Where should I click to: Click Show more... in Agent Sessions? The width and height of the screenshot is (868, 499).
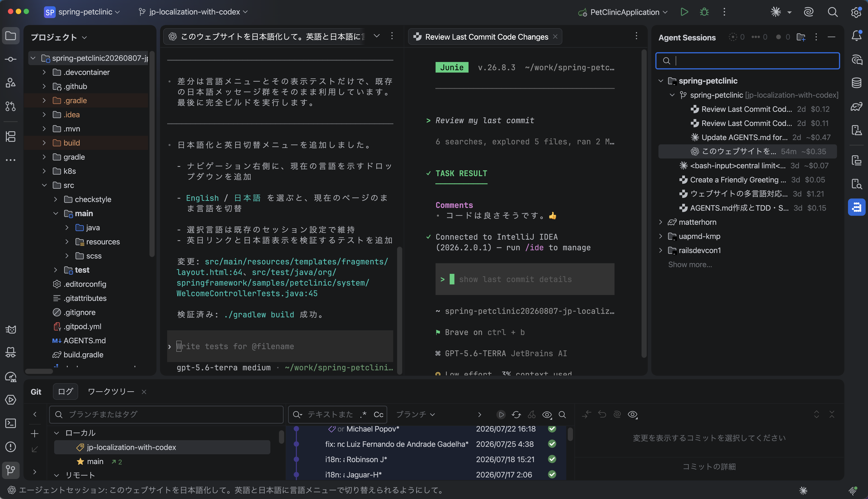click(x=690, y=265)
